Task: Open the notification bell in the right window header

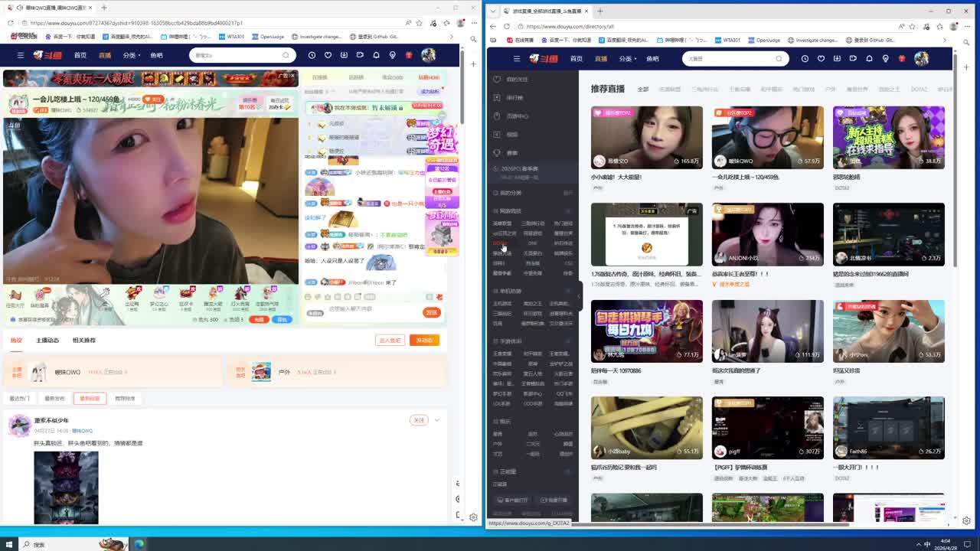Action: tap(869, 58)
